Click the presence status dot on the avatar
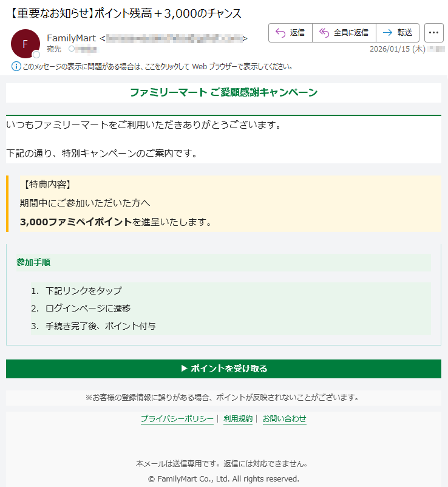This screenshot has height=487, width=448. tap(36, 55)
